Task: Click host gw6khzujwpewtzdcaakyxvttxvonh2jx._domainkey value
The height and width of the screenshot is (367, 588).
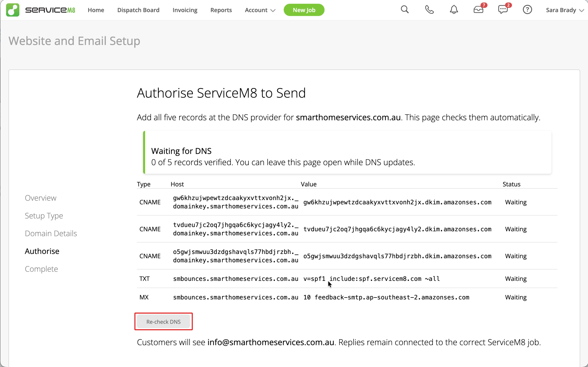Action: [235, 202]
